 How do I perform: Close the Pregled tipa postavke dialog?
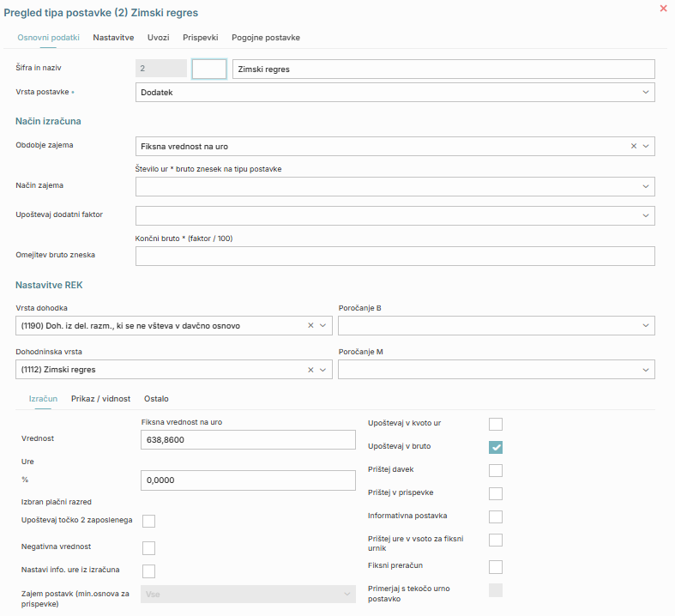tap(663, 9)
